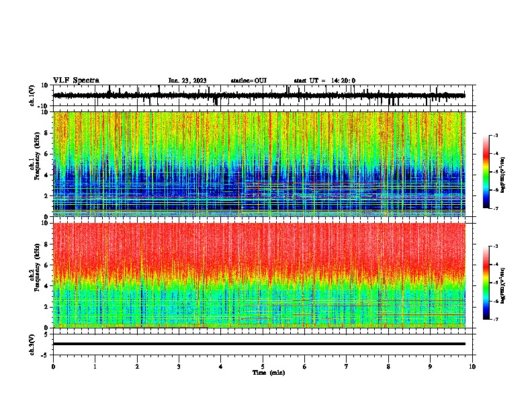Click the "6" kHz tick on ch.2 frequency axis

46,265
